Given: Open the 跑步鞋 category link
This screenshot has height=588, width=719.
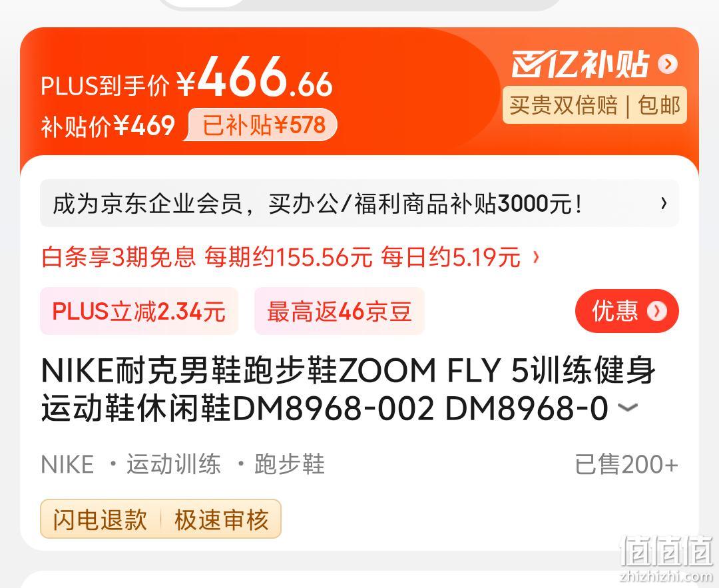Looking at the screenshot, I should tap(290, 464).
